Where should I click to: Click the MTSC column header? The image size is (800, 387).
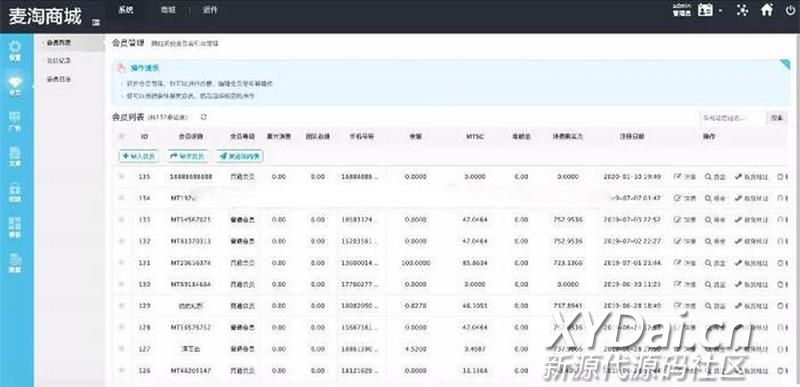(x=474, y=137)
